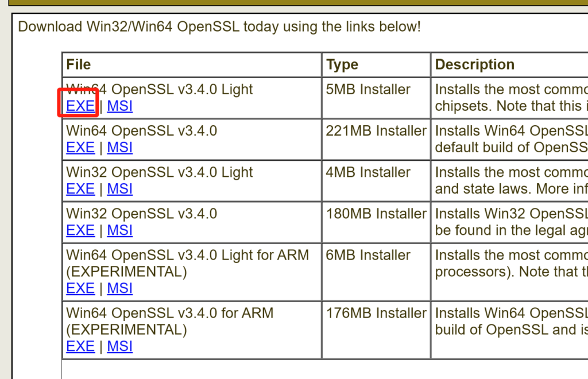
Task: Select the "Download Win32/Win64 OpenSSL today" heading text
Action: tap(219, 26)
